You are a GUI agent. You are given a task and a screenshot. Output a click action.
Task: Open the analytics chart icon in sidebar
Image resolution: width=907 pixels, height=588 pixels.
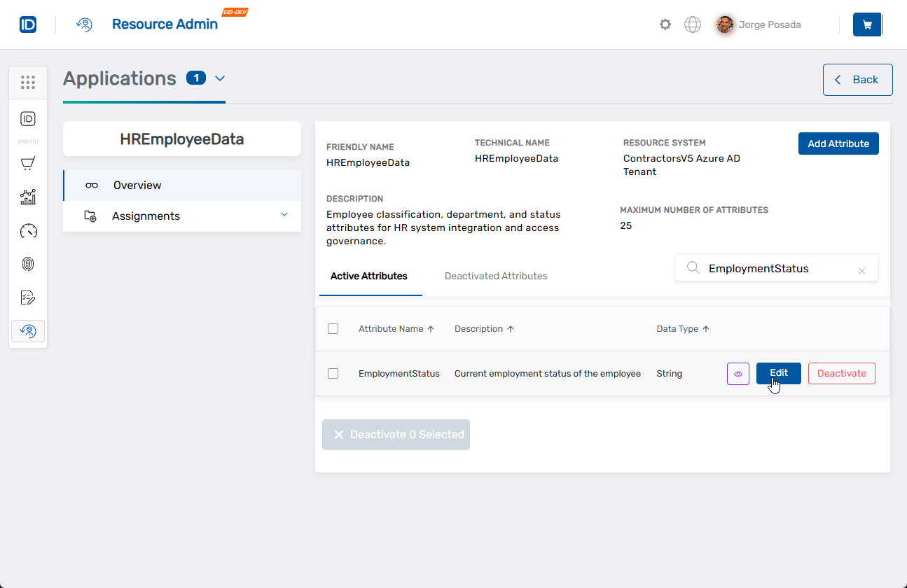coord(28,197)
